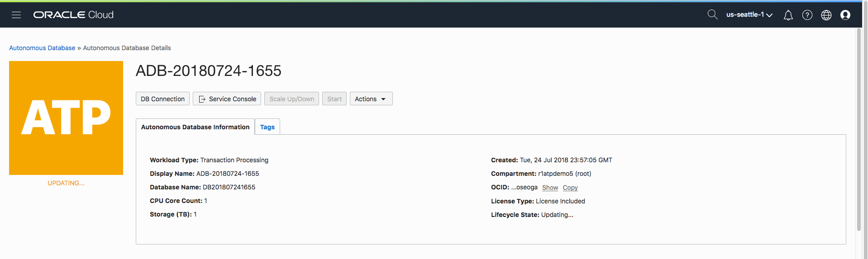
Task: Open the Service Console
Action: tap(227, 99)
